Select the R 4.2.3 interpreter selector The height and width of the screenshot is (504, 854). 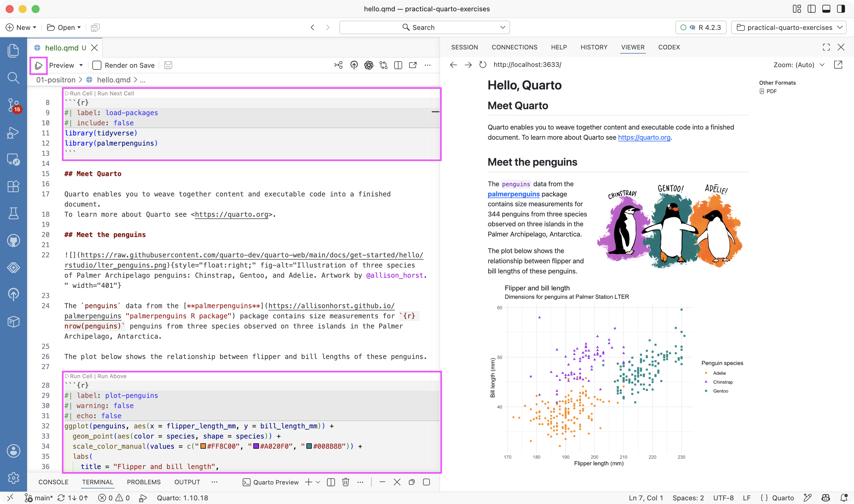point(701,27)
